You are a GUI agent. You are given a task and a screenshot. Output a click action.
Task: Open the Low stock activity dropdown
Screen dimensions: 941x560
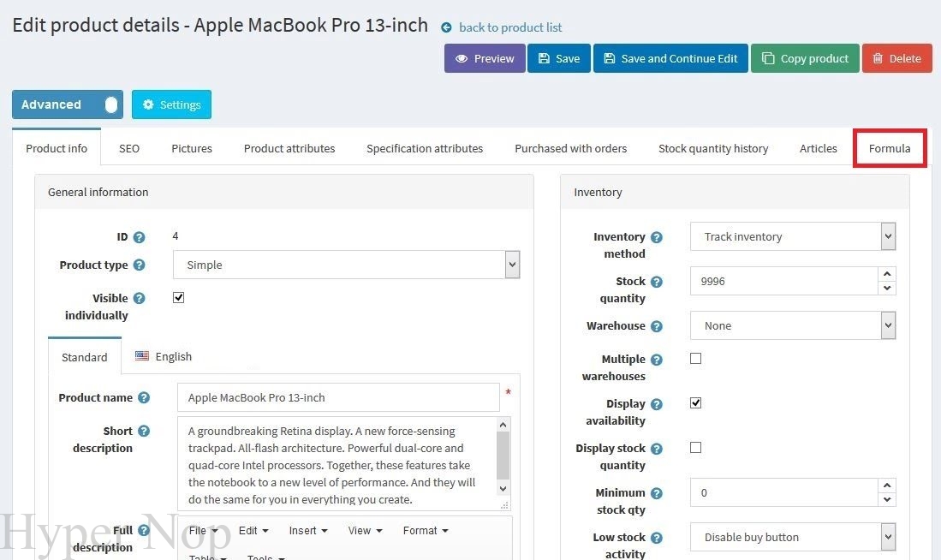click(x=793, y=537)
